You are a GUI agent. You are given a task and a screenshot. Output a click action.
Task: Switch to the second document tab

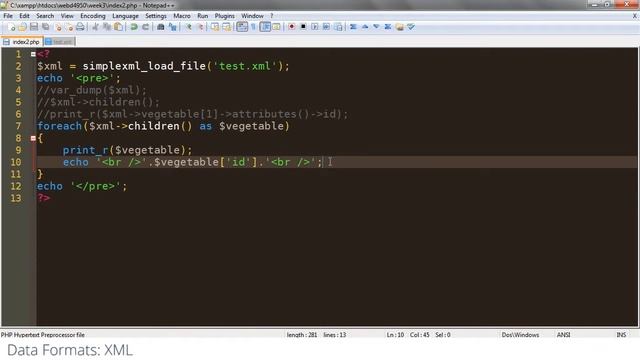pyautogui.click(x=59, y=42)
